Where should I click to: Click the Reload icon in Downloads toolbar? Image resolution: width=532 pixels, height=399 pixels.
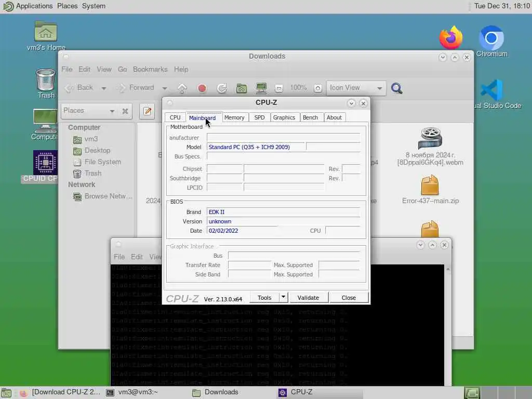tap(222, 88)
